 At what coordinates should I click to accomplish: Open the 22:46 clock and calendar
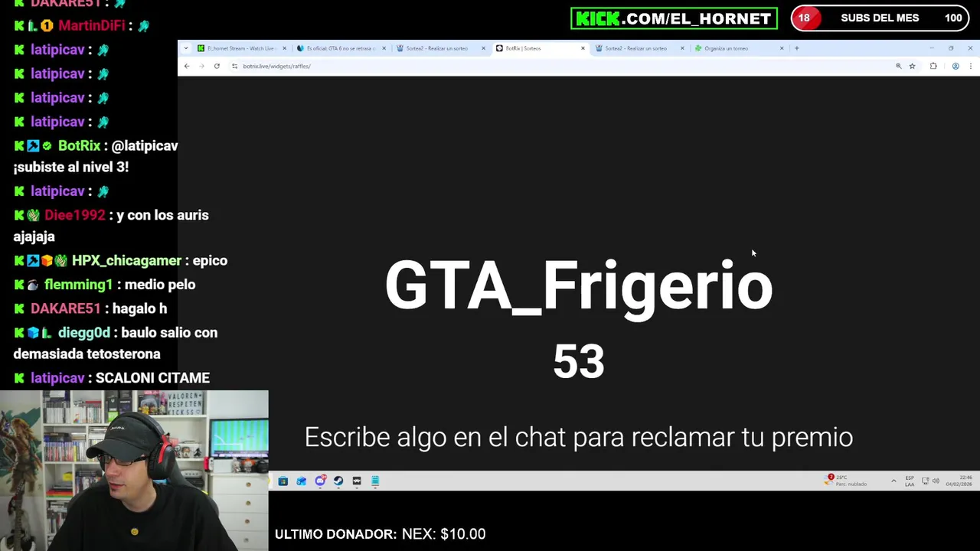[959, 481]
